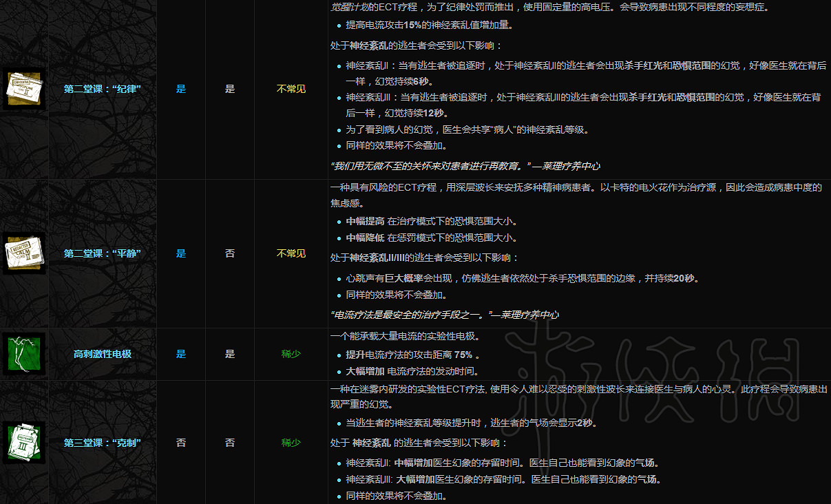Click the 是 value in the 平静 row

(180, 253)
